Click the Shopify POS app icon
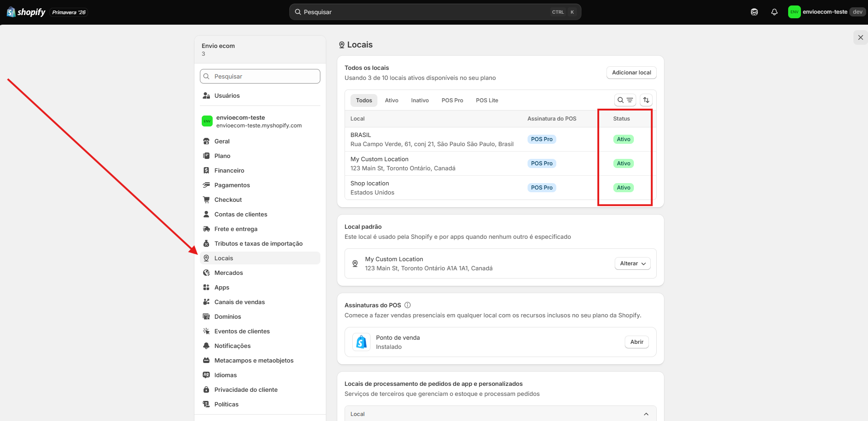The width and height of the screenshot is (868, 421). pos(361,342)
